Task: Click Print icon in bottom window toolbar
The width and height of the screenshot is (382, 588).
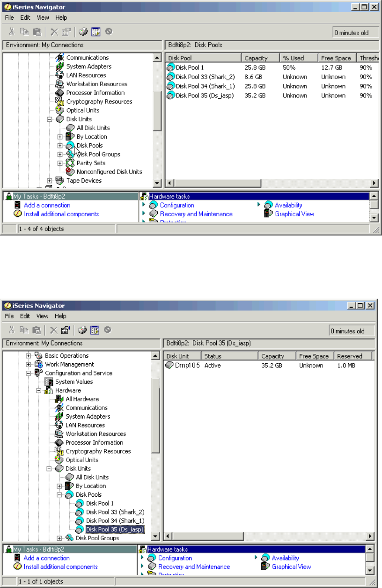Action: click(83, 330)
